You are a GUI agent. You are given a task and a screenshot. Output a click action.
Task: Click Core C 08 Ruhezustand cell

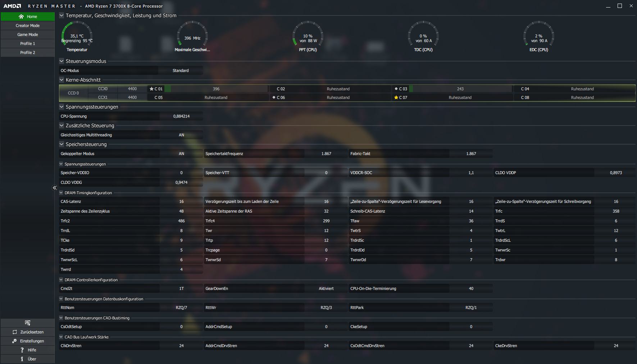pos(582,97)
